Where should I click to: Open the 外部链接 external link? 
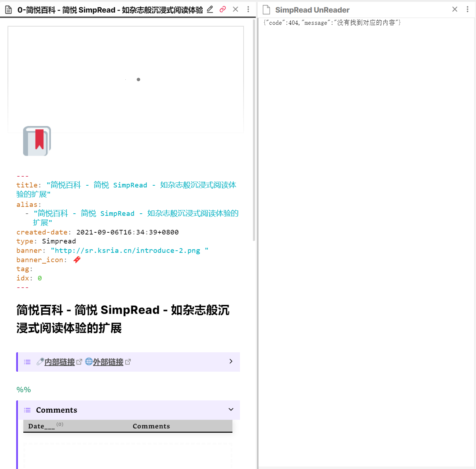pos(108,362)
